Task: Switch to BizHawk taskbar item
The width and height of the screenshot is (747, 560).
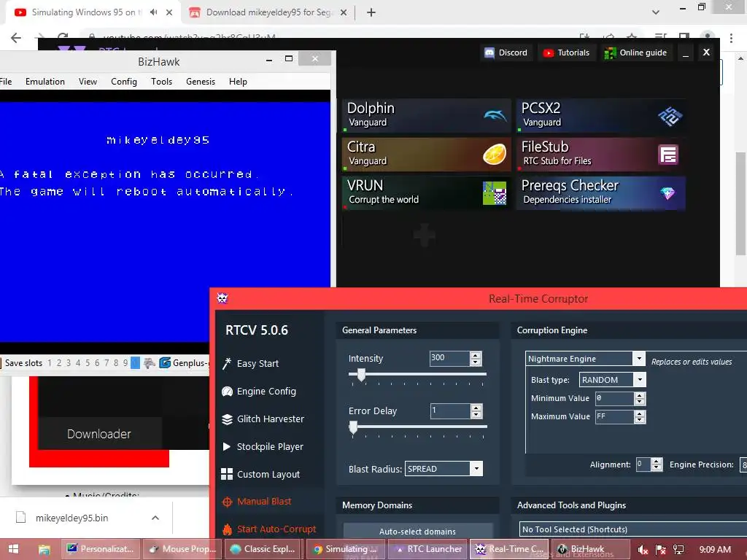Action: click(589, 549)
